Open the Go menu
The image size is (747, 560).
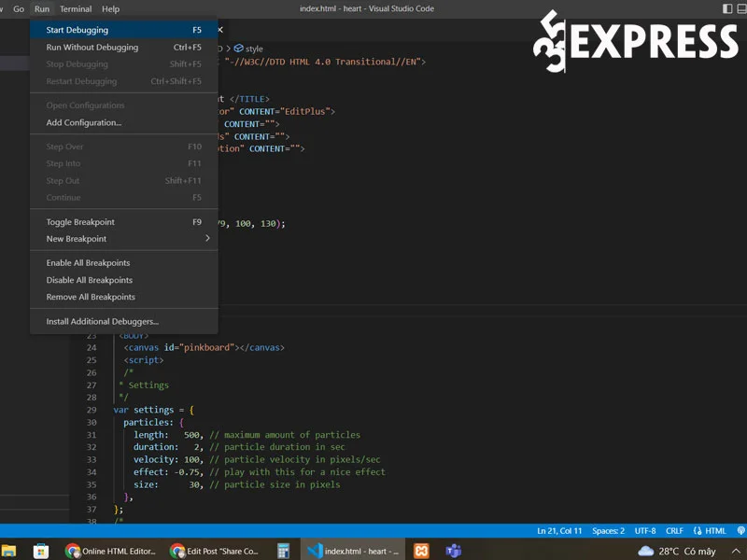[19, 9]
